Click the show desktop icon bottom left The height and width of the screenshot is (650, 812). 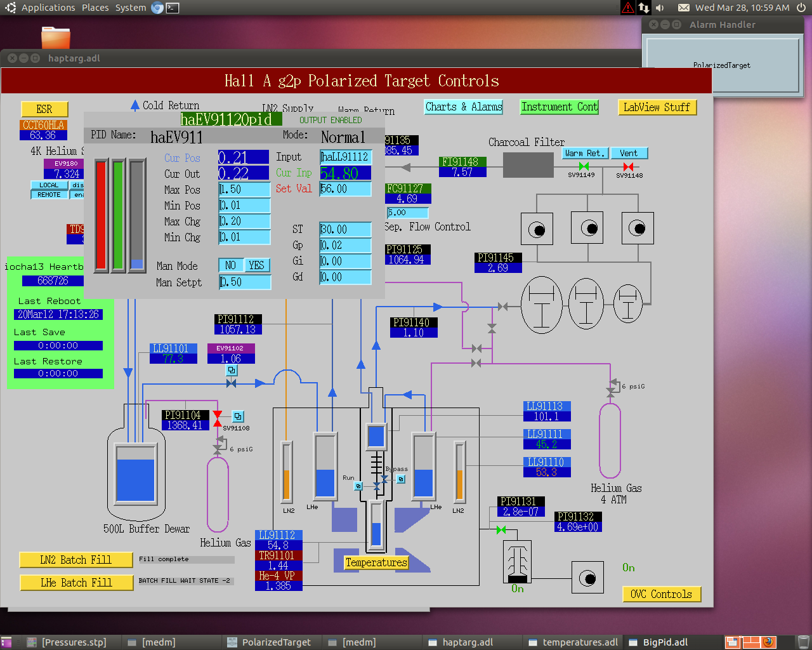(6, 642)
